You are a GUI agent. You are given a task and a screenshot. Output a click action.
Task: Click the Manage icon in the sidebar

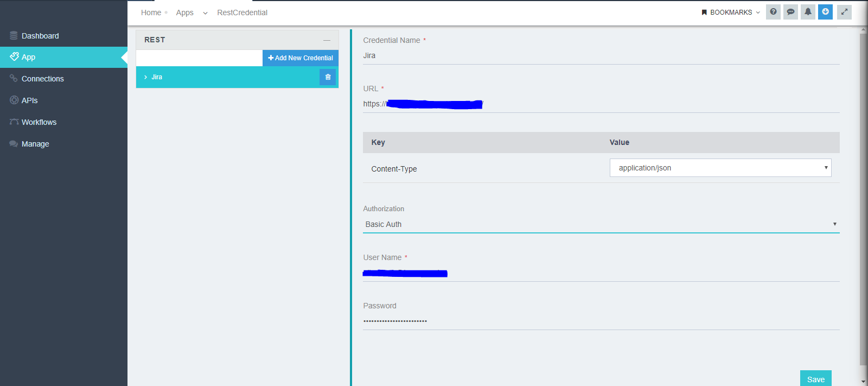(14, 144)
